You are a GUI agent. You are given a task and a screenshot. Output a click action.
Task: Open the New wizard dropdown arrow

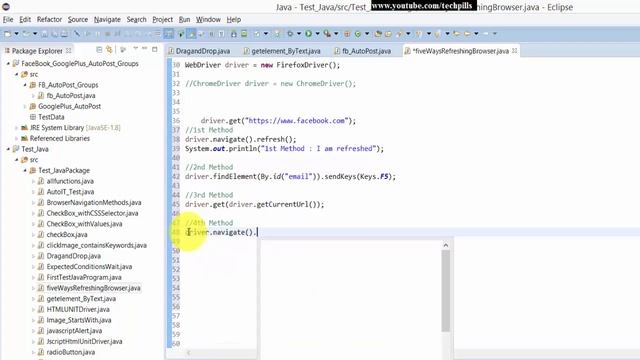(x=16, y=34)
